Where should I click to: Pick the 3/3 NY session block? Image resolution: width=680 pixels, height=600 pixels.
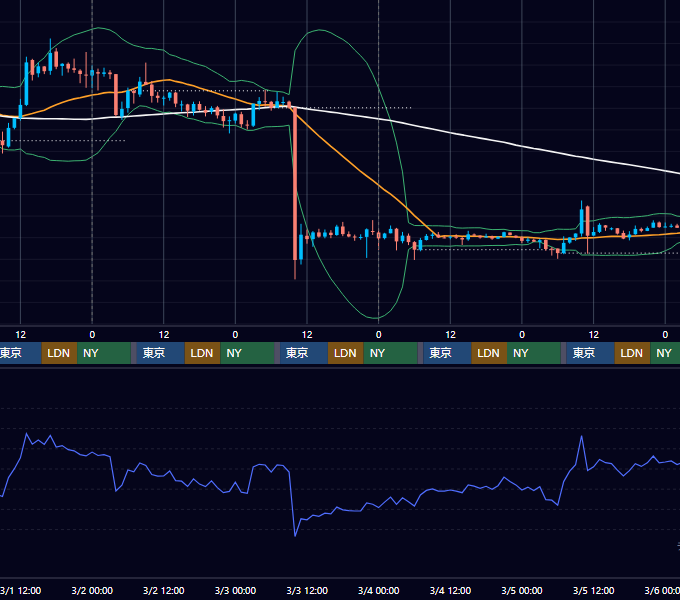click(390, 353)
